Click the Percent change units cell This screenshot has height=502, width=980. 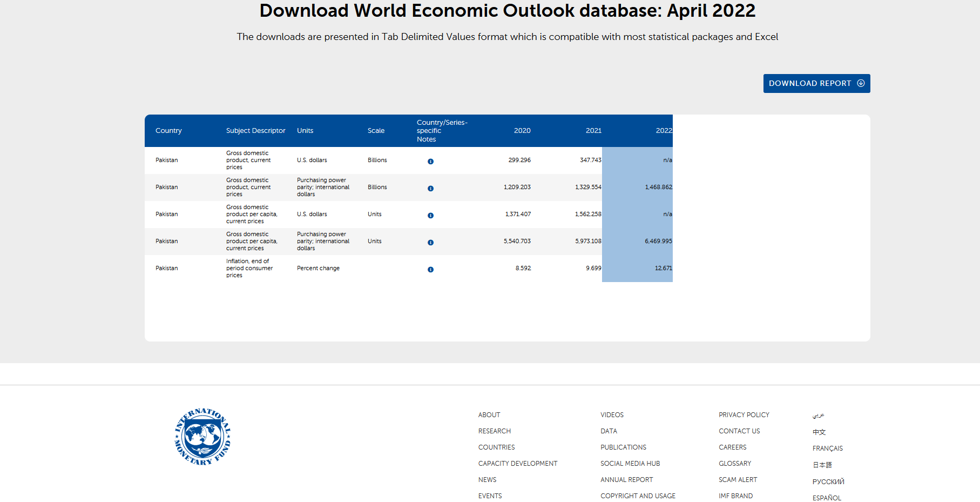click(318, 268)
